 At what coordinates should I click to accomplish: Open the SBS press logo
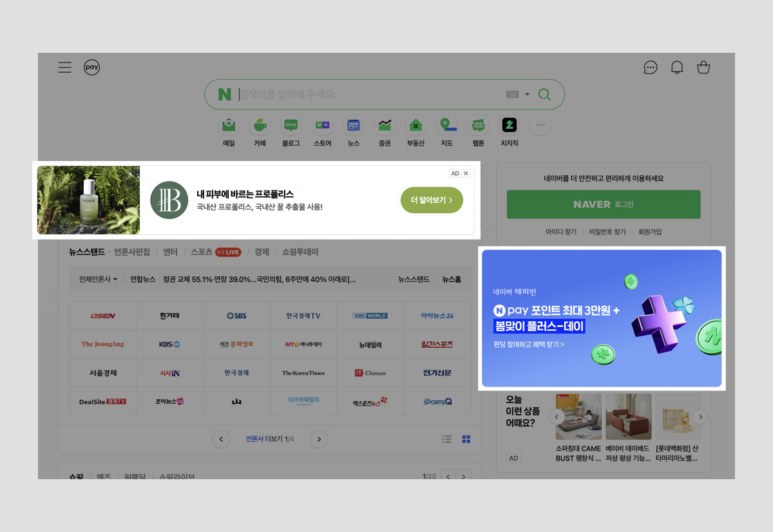(236, 316)
